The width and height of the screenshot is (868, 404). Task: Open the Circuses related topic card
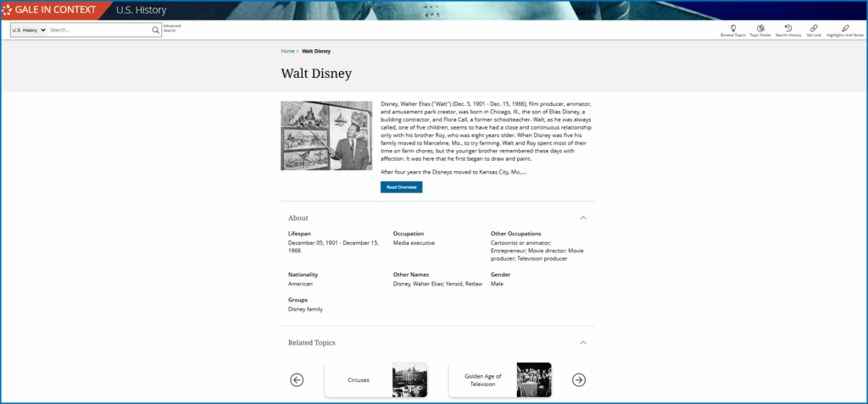click(376, 380)
